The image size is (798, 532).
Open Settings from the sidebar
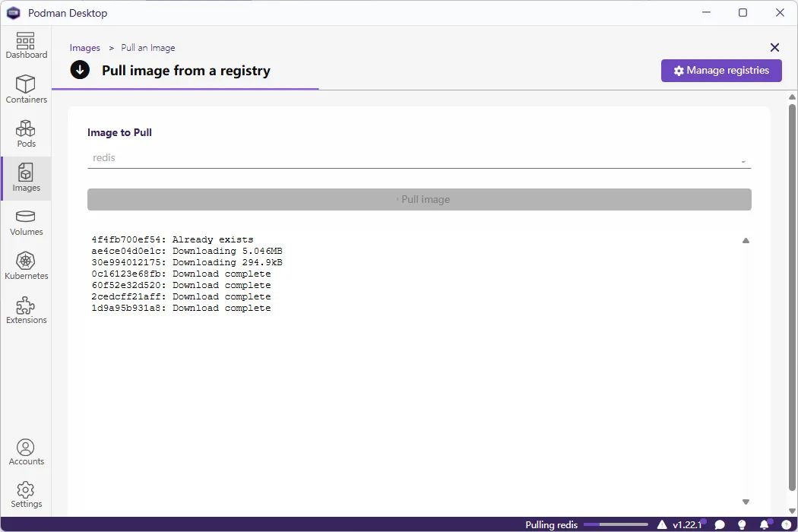coord(26,494)
